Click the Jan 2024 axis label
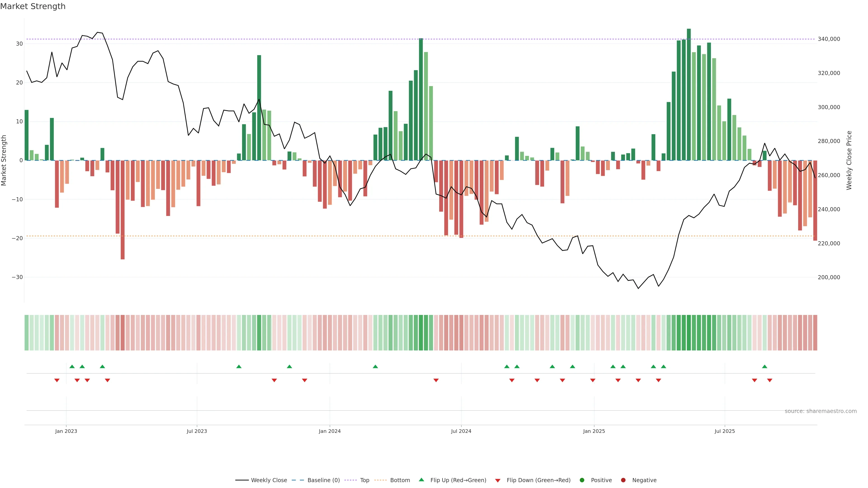 [x=330, y=431]
